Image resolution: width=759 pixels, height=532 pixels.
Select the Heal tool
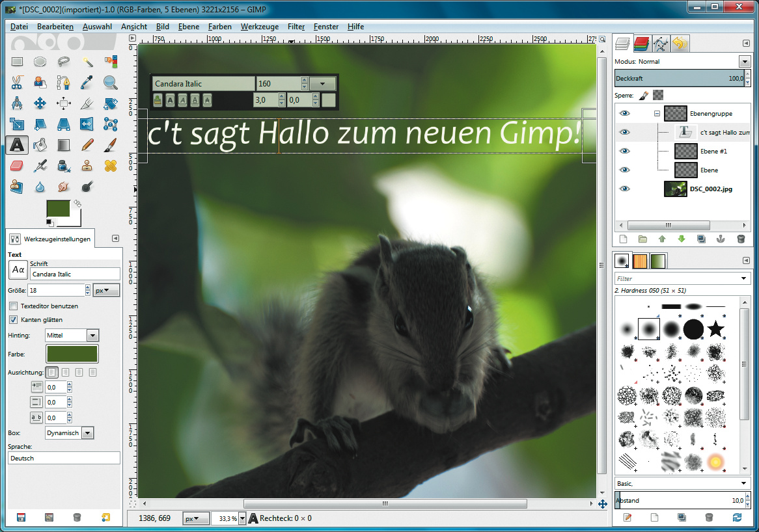click(111, 166)
